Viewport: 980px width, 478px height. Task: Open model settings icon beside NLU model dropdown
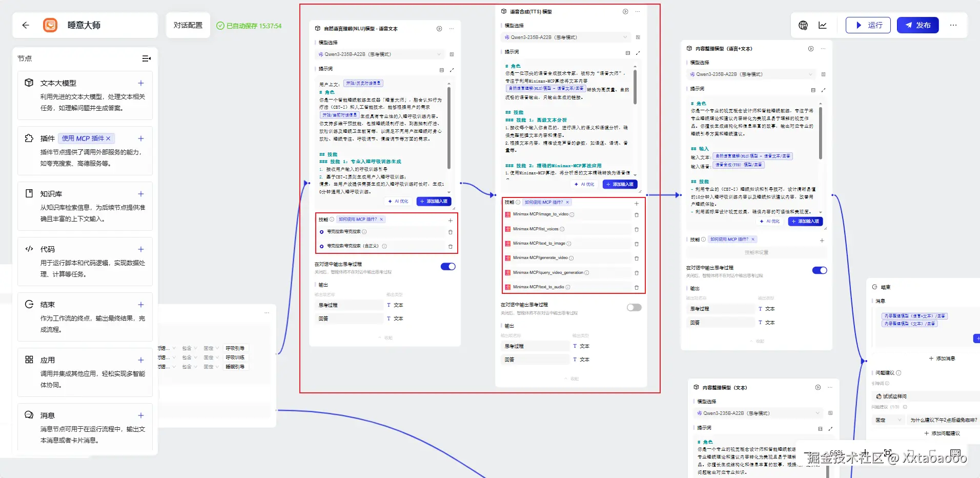(x=452, y=54)
